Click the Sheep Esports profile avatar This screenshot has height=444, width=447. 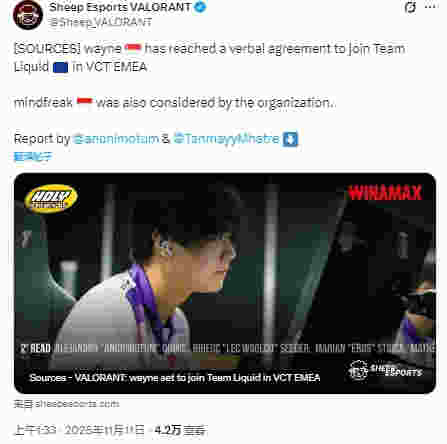coord(28,15)
